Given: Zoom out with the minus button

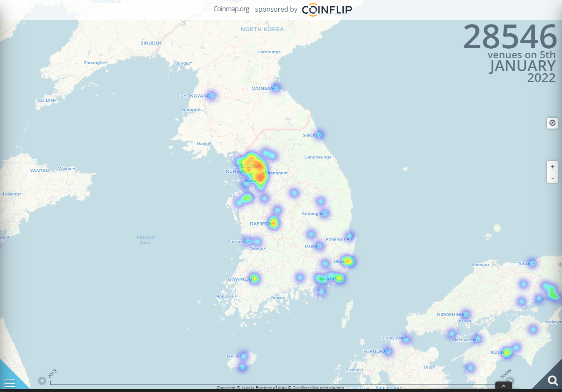Looking at the screenshot, I should [552, 178].
